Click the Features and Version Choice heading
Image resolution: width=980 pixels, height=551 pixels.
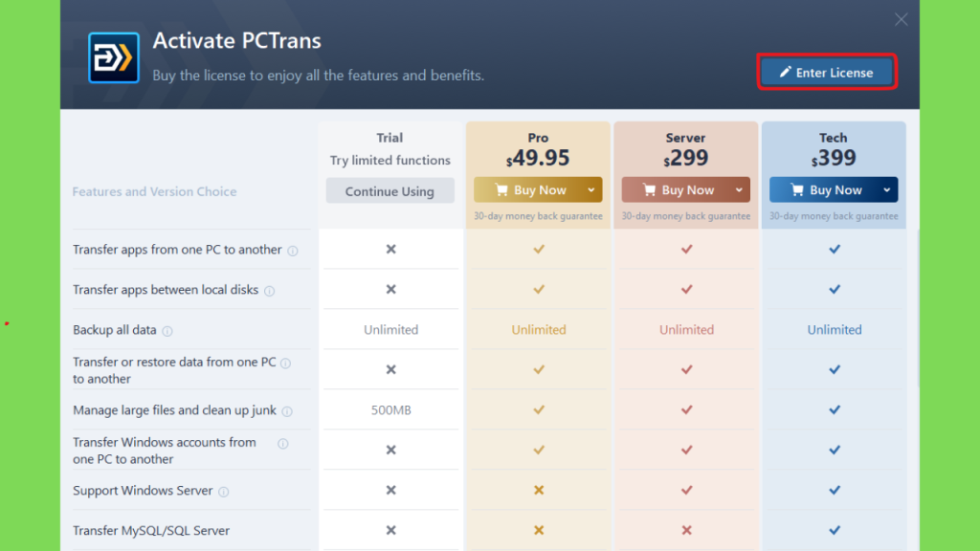pyautogui.click(x=154, y=191)
